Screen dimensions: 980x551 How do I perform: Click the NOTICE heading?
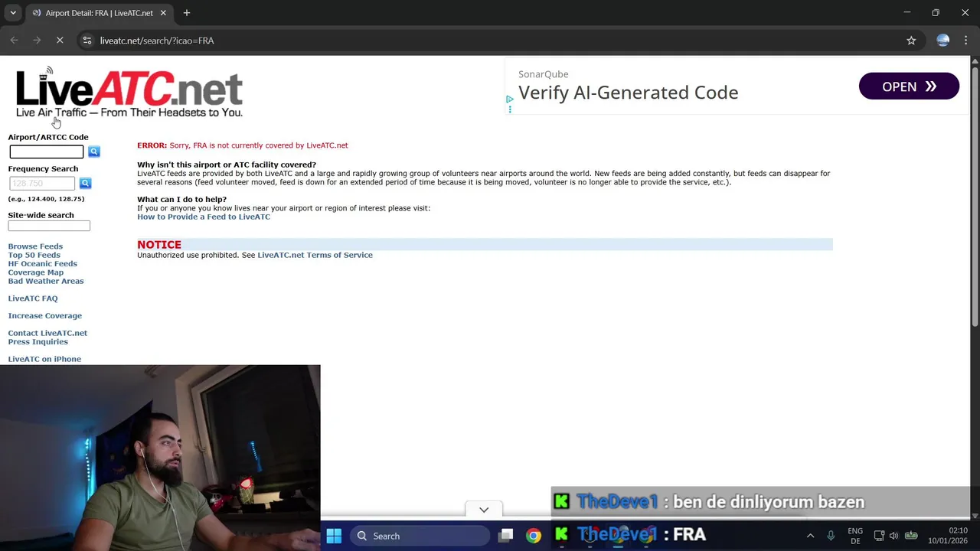tap(159, 245)
